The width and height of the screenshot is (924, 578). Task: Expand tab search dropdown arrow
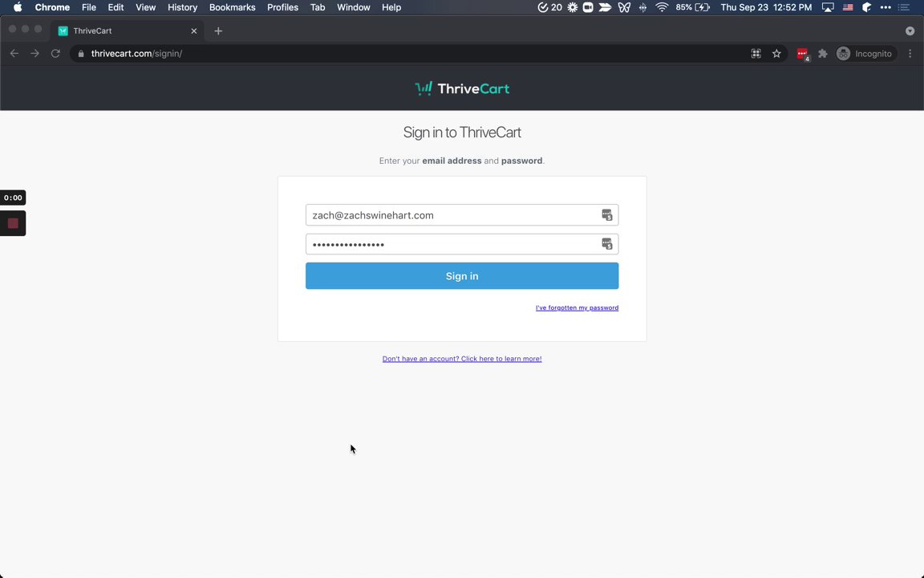pyautogui.click(x=910, y=31)
